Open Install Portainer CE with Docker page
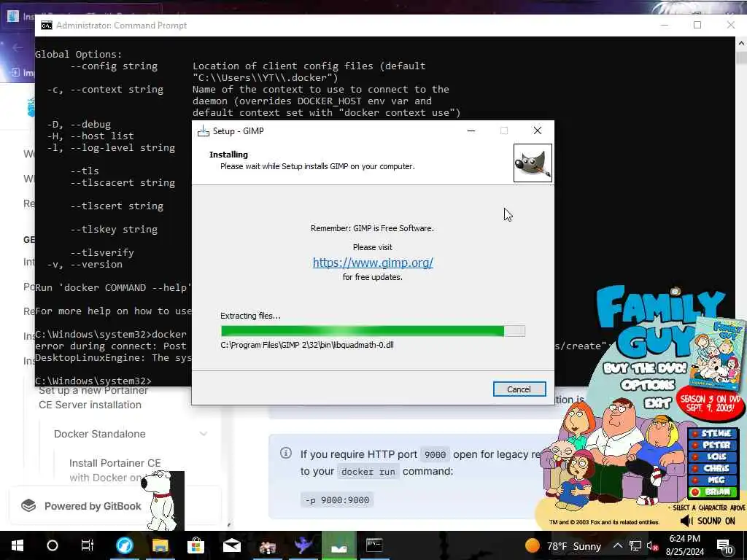This screenshot has width=747, height=560. 115,470
